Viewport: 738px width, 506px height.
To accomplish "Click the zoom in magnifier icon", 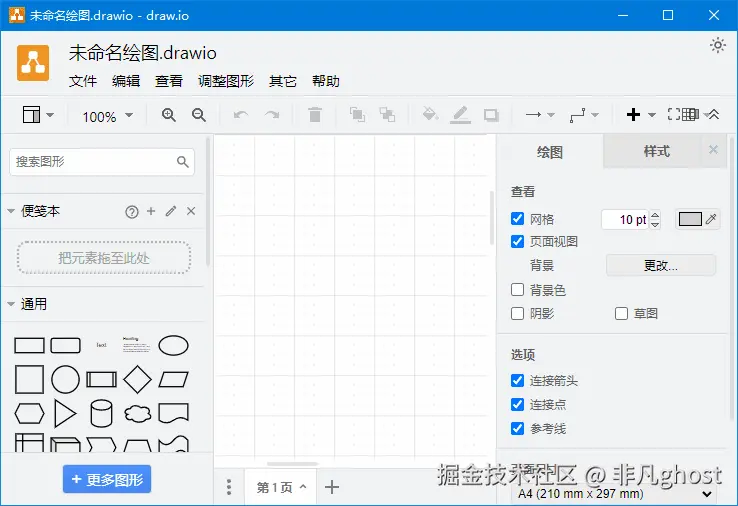I will [x=168, y=115].
